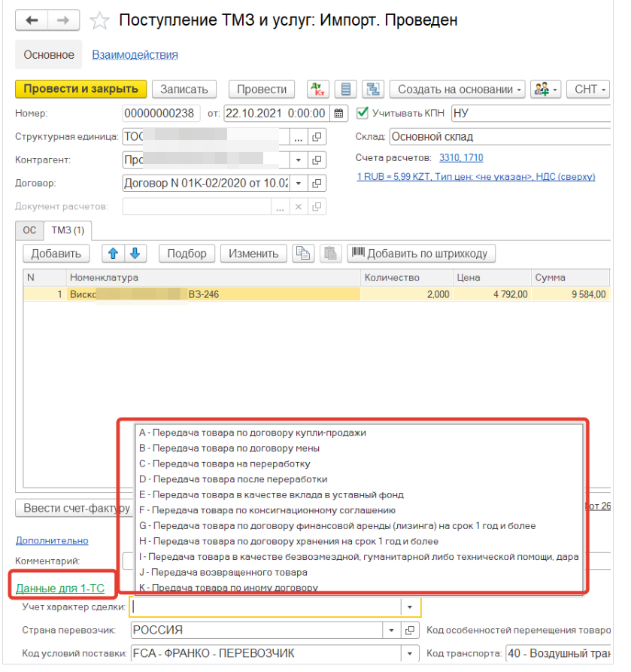
Task: Open the Контрагент record with open icon
Action: [317, 160]
